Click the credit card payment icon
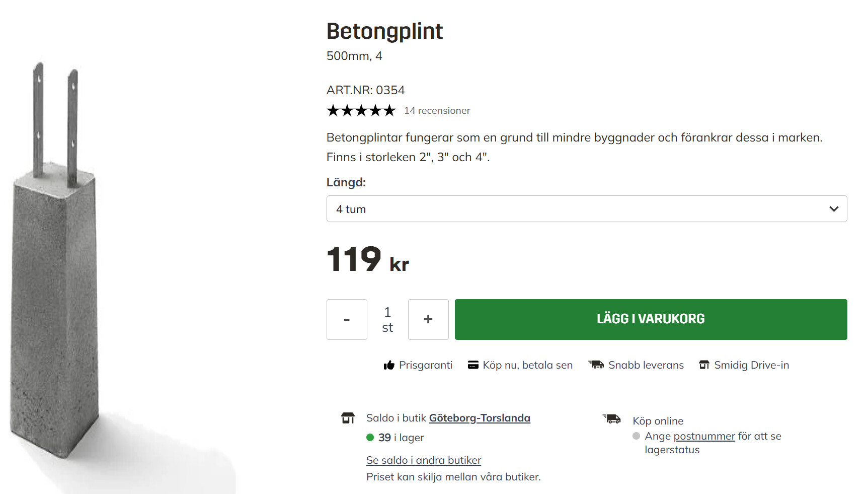The width and height of the screenshot is (868, 494). (x=473, y=365)
